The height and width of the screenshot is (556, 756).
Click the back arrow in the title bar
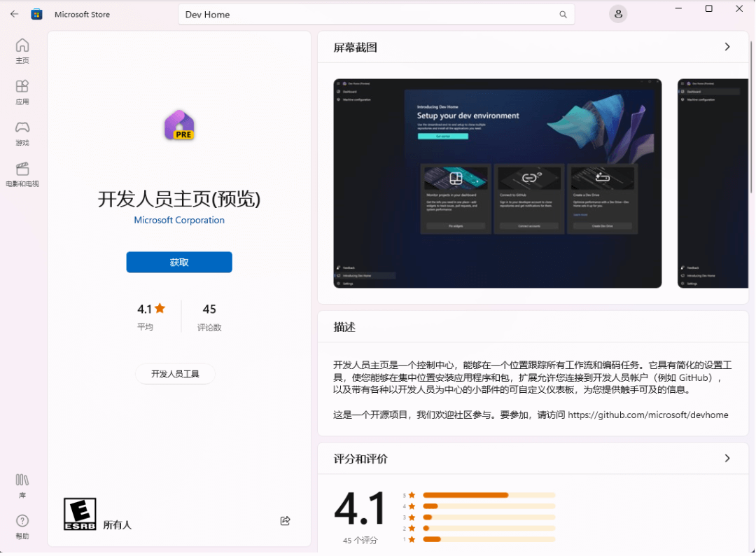(13, 13)
